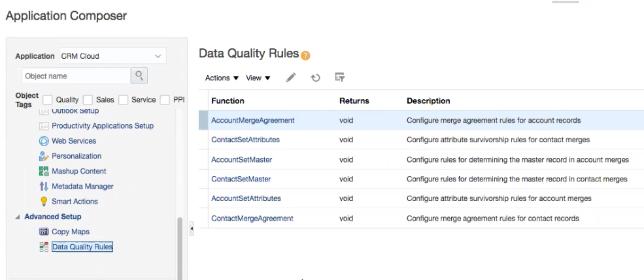Open Mashup Content from the sidebar
Image resolution: width=644 pixels, height=280 pixels.
pos(79,171)
